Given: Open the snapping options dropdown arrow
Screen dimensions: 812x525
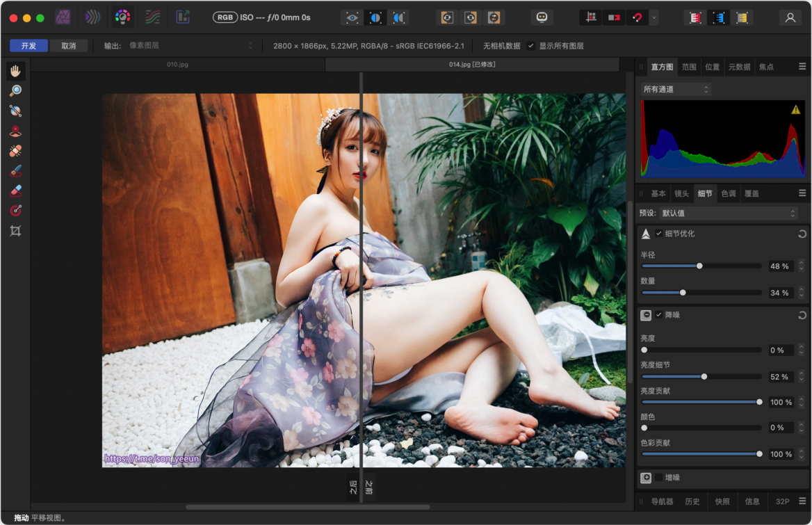Looking at the screenshot, I should (654, 17).
